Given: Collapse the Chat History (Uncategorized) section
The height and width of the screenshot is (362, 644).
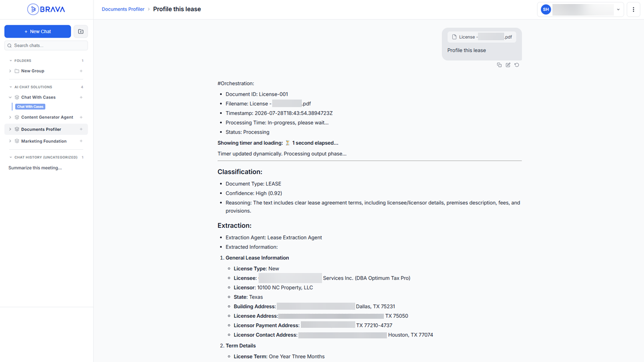Looking at the screenshot, I should tap(11, 157).
